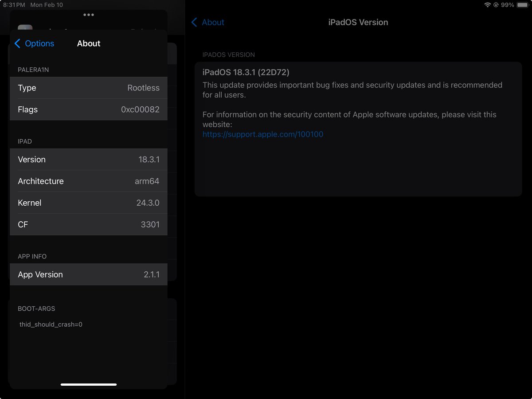This screenshot has height=399, width=532.
Task: Tap the IPADOS VERSION section header
Action: point(229,55)
